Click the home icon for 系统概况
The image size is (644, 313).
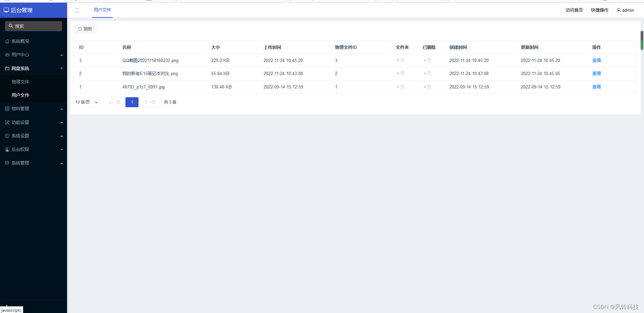7,41
